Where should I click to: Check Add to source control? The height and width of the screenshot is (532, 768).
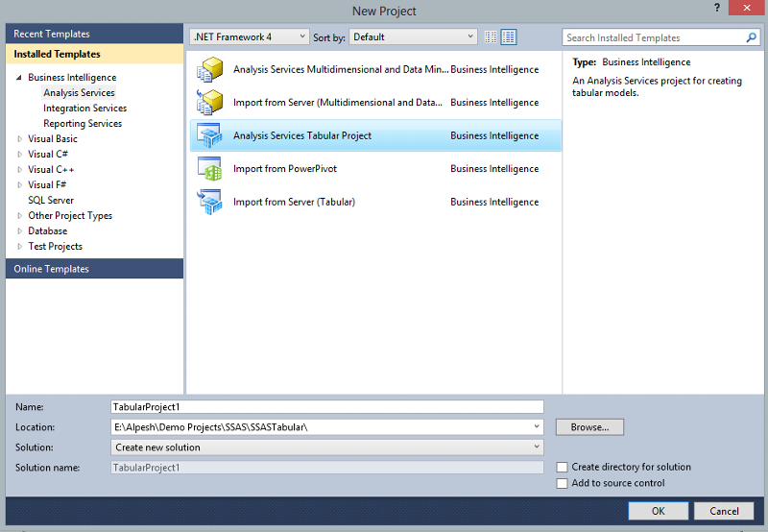pos(563,483)
